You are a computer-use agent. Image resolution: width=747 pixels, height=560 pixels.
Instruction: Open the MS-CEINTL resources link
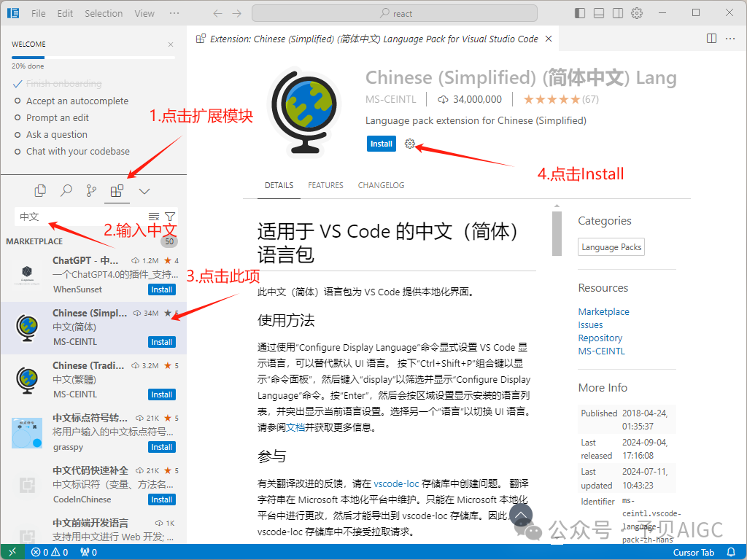point(601,351)
